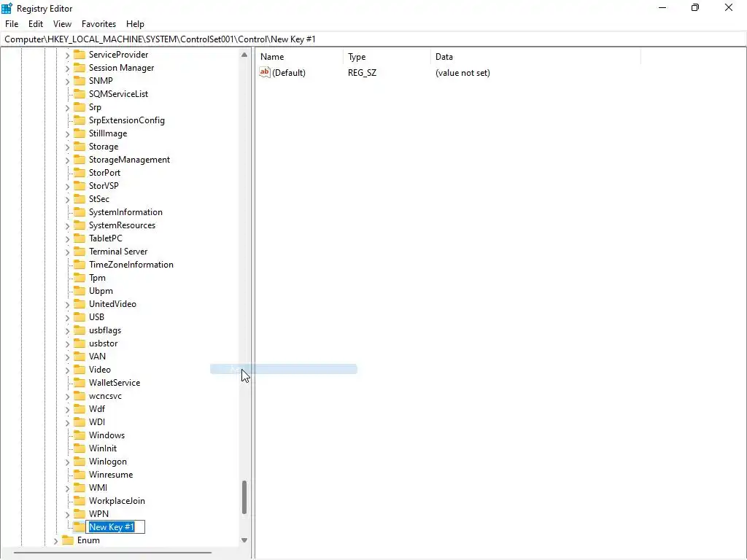Select the Windows key label
The image size is (747, 560).
(x=107, y=435)
